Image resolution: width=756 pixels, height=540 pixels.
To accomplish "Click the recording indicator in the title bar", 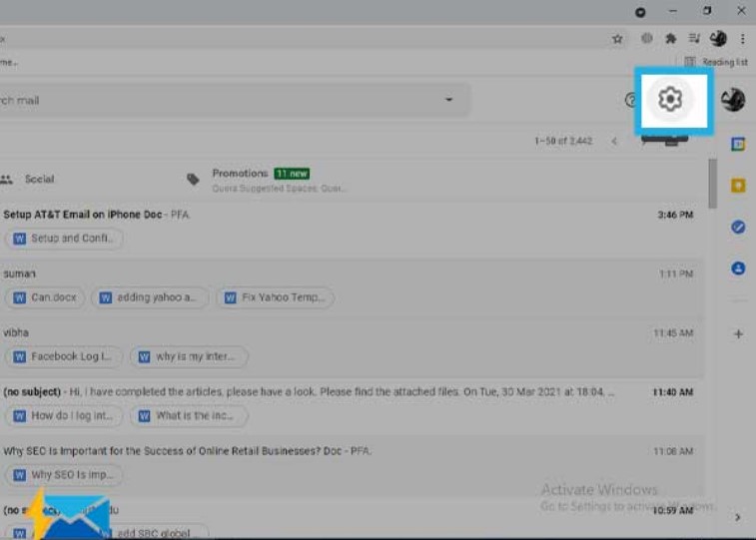I will click(640, 13).
